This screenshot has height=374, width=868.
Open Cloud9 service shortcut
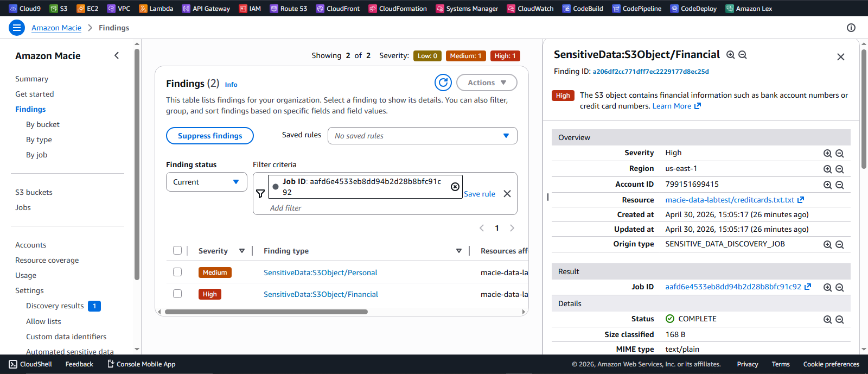(x=25, y=8)
